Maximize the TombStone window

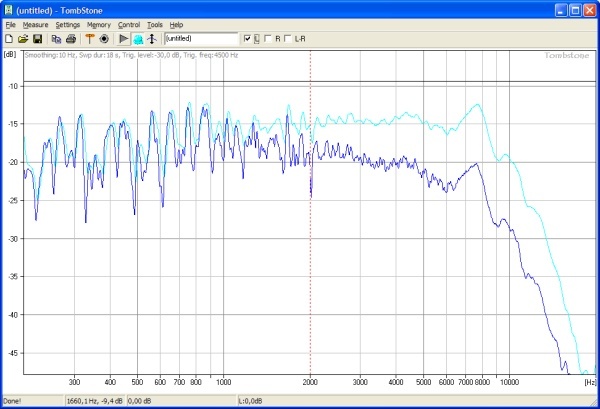(x=575, y=10)
